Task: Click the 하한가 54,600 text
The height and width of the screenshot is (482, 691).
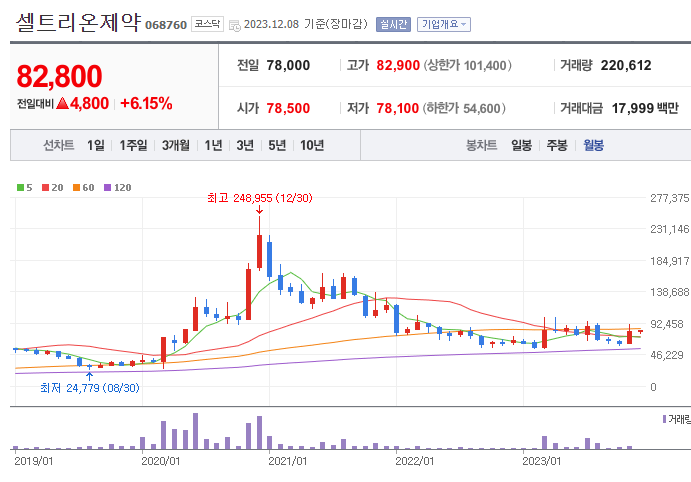Action: click(x=464, y=108)
